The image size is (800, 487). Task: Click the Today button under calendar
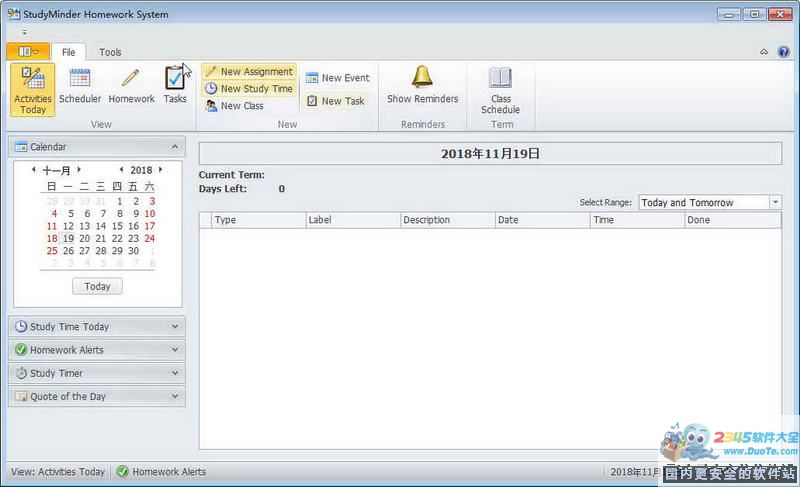[97, 286]
